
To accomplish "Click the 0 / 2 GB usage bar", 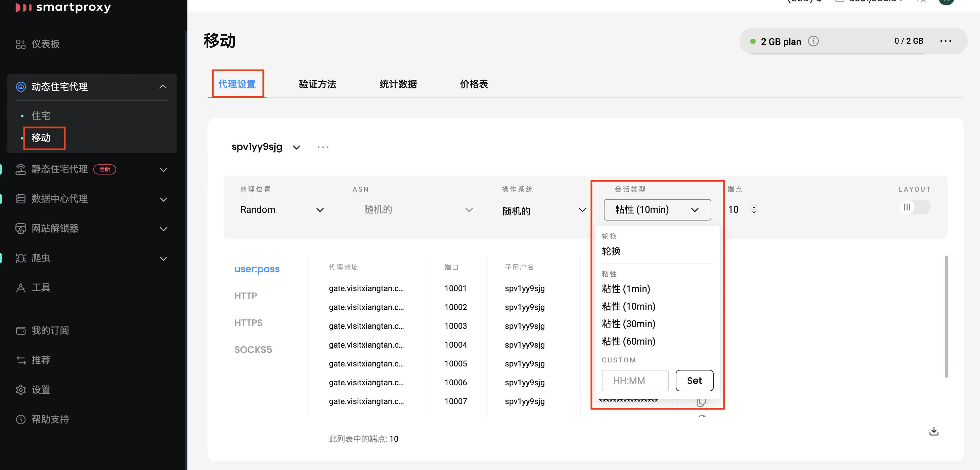I will point(836,54).
